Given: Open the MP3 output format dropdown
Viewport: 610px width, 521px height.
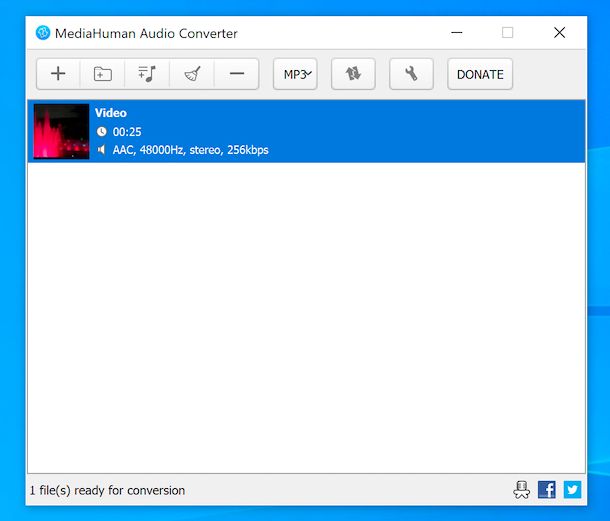Looking at the screenshot, I should (x=295, y=74).
